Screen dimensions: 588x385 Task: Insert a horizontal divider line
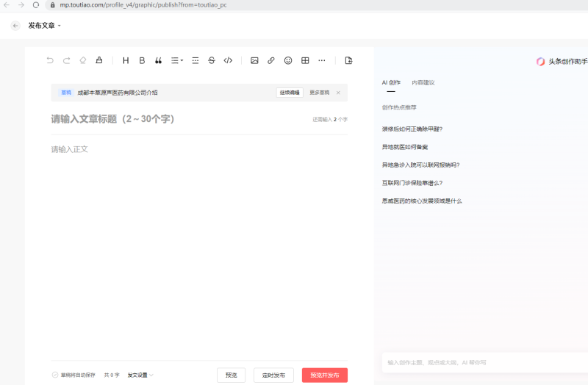click(x=196, y=60)
